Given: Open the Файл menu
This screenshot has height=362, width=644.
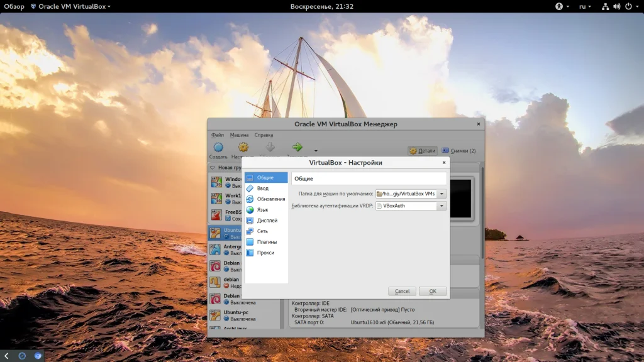Looking at the screenshot, I should pos(218,135).
